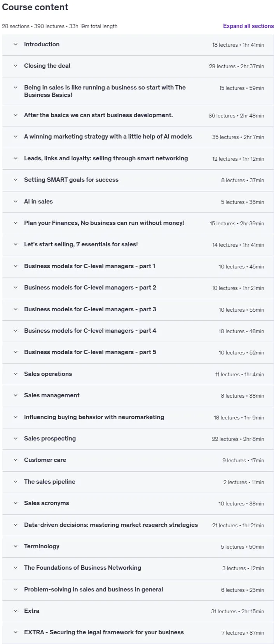Open Business models for C-level managers part 5
The height and width of the screenshot is (644, 274).
click(x=138, y=353)
